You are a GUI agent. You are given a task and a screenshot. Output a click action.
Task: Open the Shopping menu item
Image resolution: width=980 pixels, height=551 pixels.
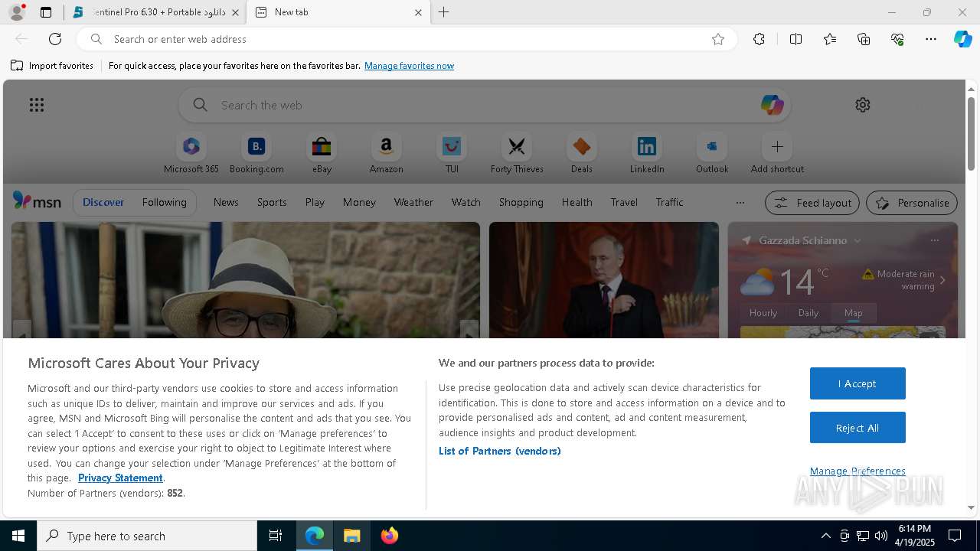pyautogui.click(x=521, y=202)
